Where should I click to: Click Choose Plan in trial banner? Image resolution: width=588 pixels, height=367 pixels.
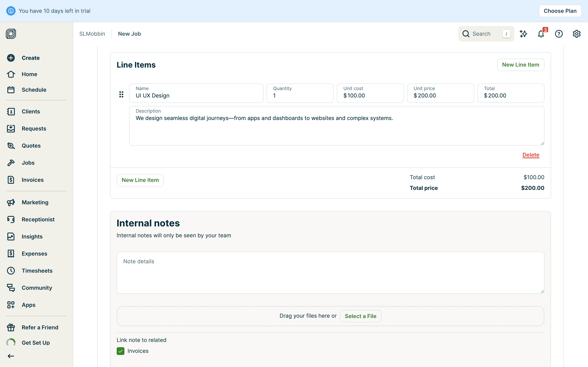point(560,11)
